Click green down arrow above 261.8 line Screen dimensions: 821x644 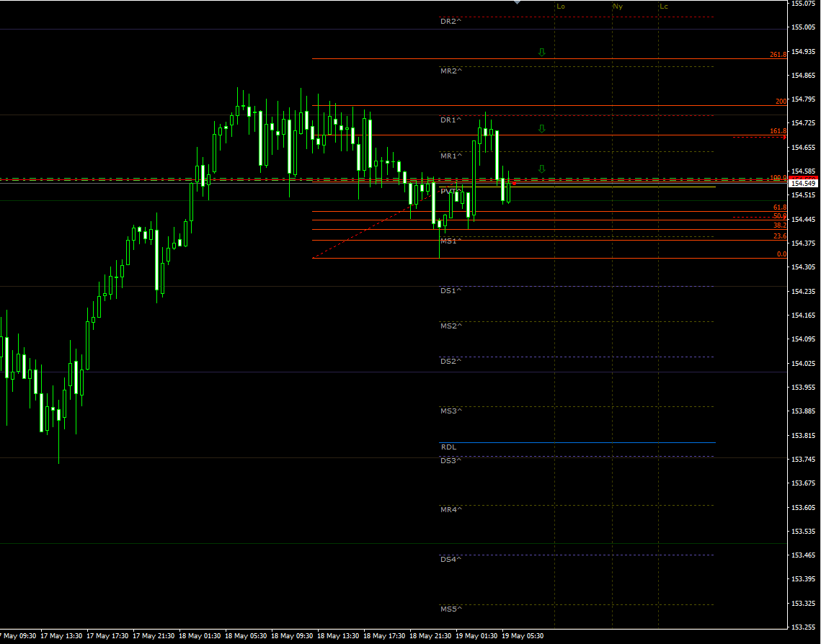coord(541,53)
